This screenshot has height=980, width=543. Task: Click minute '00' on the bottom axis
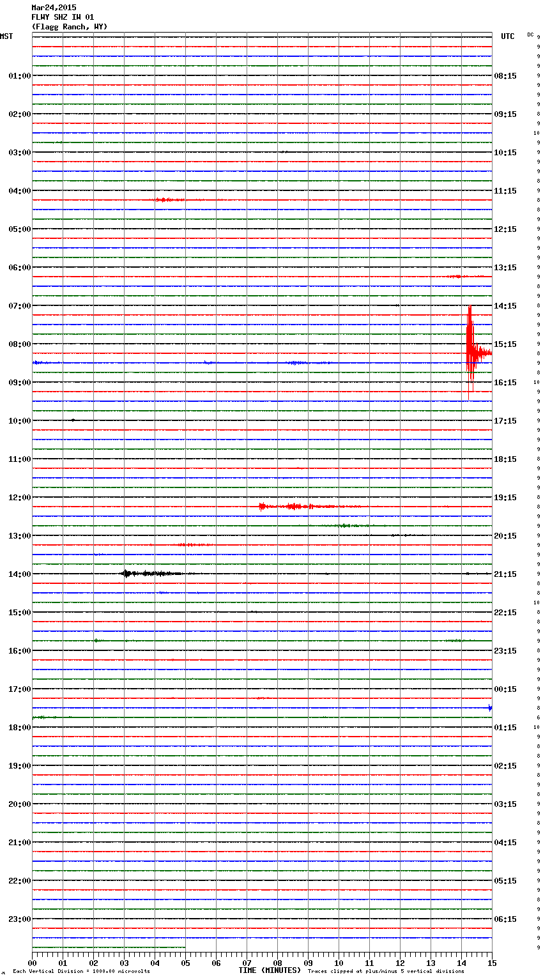click(x=32, y=963)
